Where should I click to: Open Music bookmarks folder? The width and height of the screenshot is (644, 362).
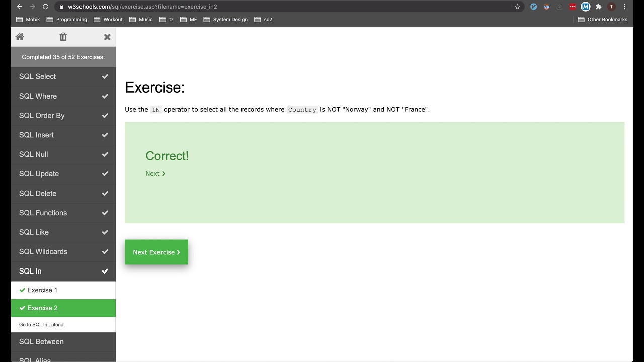point(141,19)
